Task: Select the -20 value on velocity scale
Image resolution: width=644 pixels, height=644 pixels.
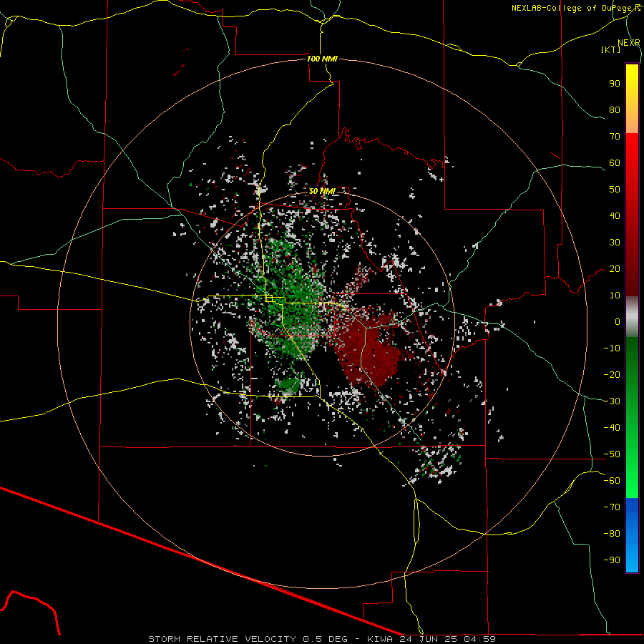Action: 612,374
